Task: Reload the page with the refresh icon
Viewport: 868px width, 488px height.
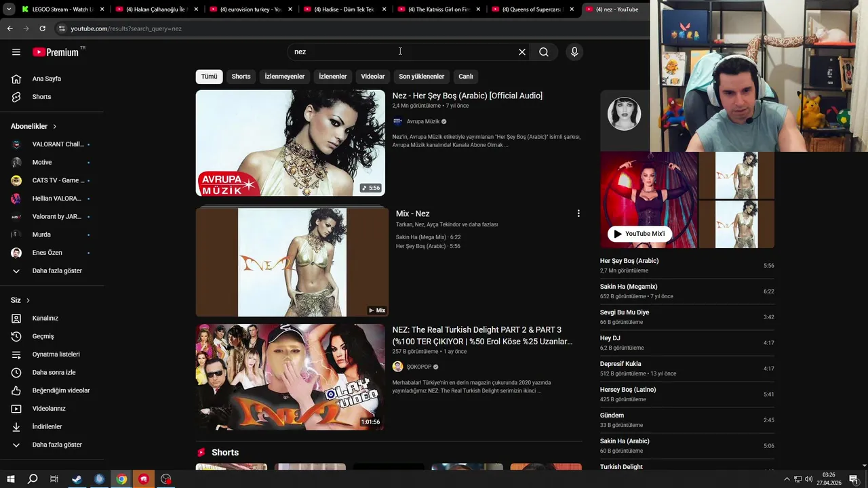Action: click(42, 28)
